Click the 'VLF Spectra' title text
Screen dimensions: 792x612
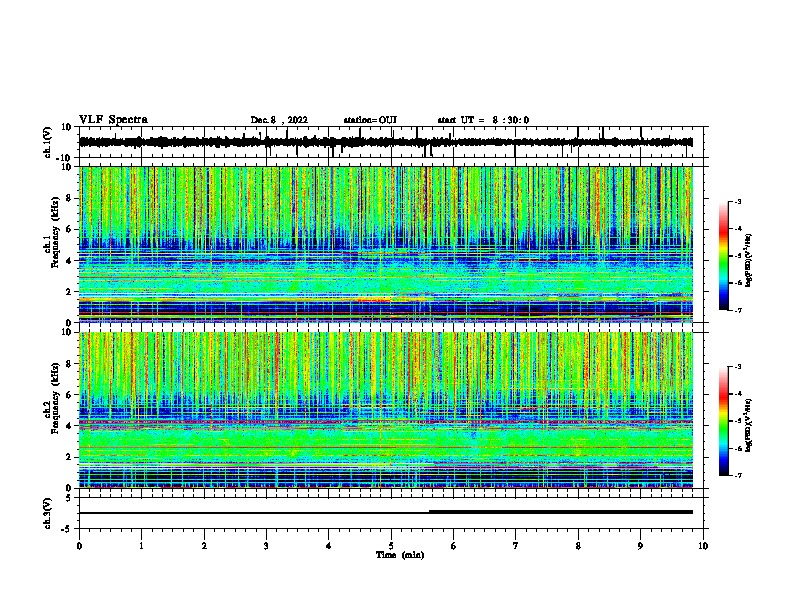tap(113, 120)
